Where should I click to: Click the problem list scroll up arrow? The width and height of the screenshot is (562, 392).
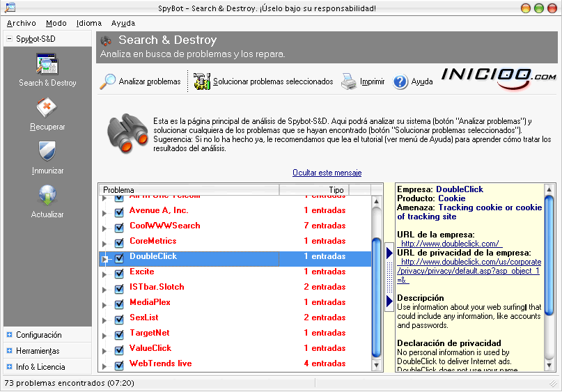376,201
